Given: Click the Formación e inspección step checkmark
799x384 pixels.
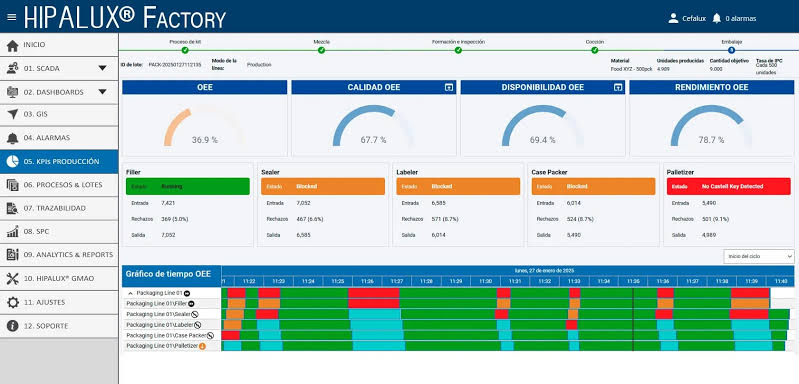Looking at the screenshot, I should tap(458, 50).
